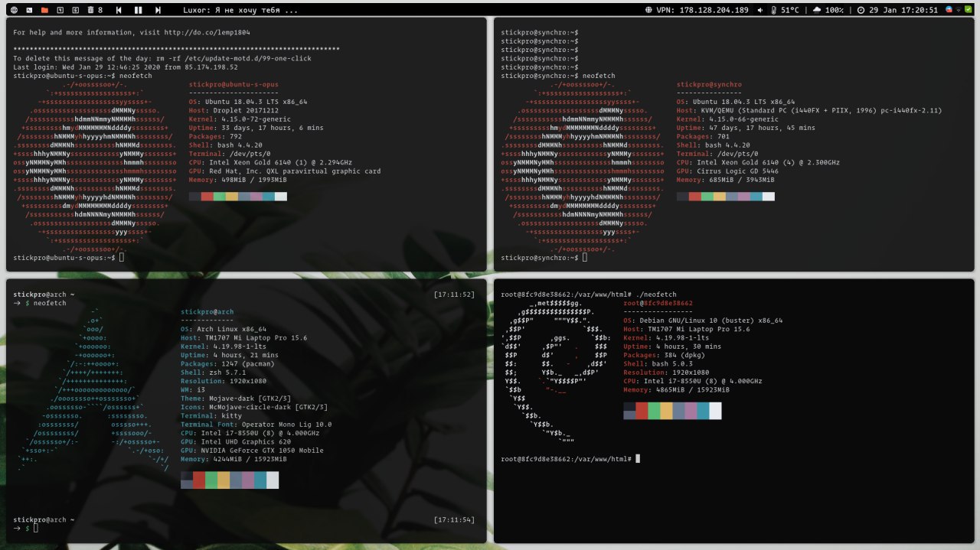
Task: Click the Memory 685MiB / 3943MiB line
Action: [x=725, y=180]
